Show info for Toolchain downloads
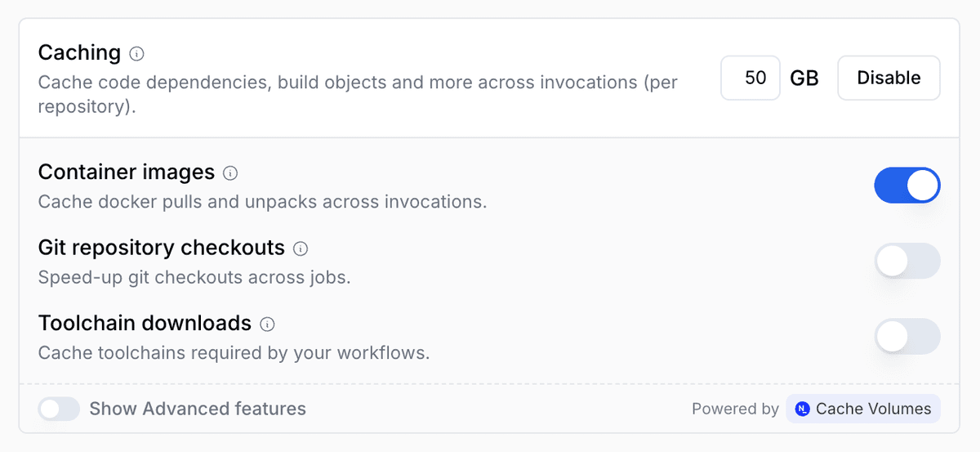 [267, 324]
